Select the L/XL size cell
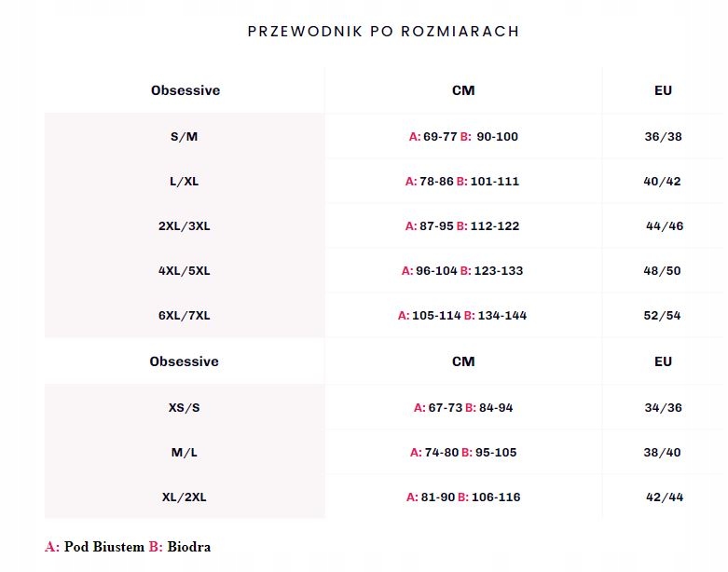The width and height of the screenshot is (728, 572). click(x=185, y=181)
